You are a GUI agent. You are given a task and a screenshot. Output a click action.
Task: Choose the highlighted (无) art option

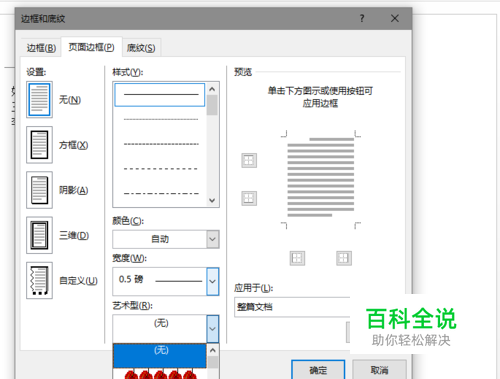pos(160,356)
